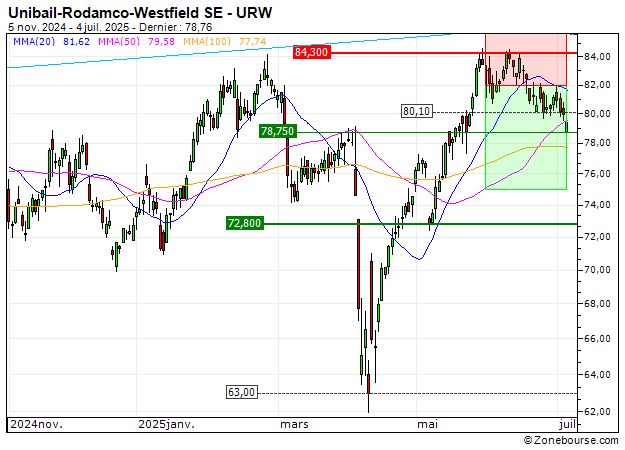The width and height of the screenshot is (625, 450).
Task: Click the red stop-loss zone rectangle
Action: click(526, 60)
